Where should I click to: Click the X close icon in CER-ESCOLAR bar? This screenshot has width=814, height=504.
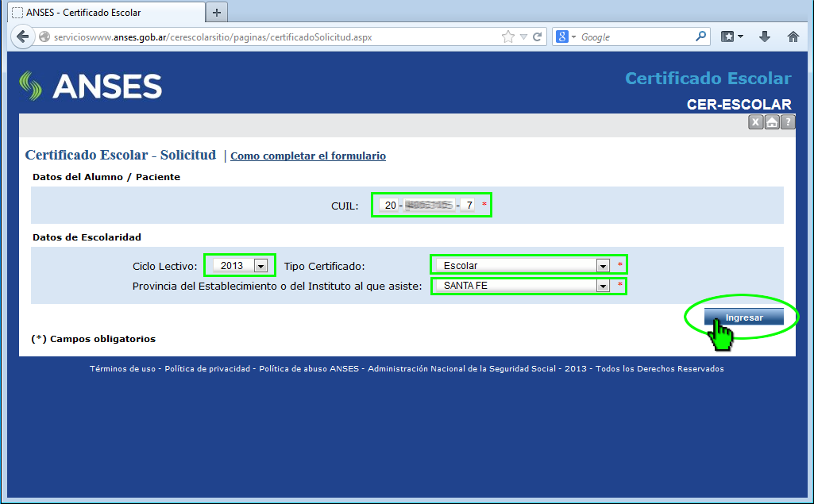click(x=755, y=122)
